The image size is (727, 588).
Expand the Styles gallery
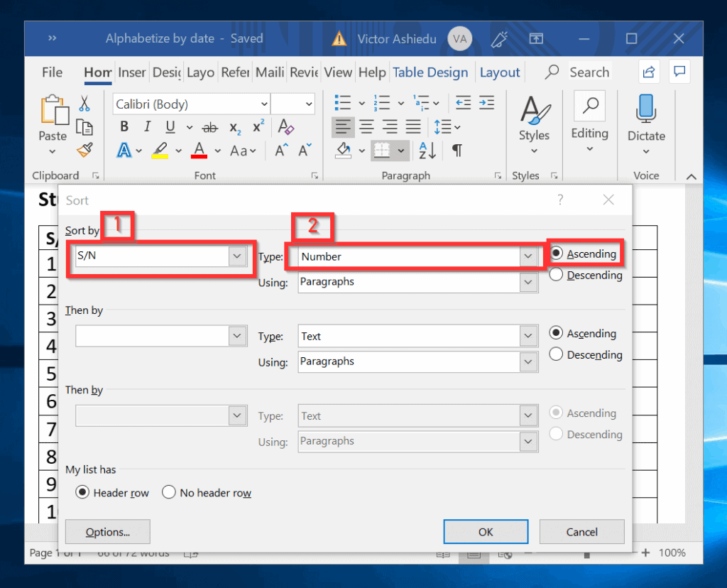pos(534,151)
